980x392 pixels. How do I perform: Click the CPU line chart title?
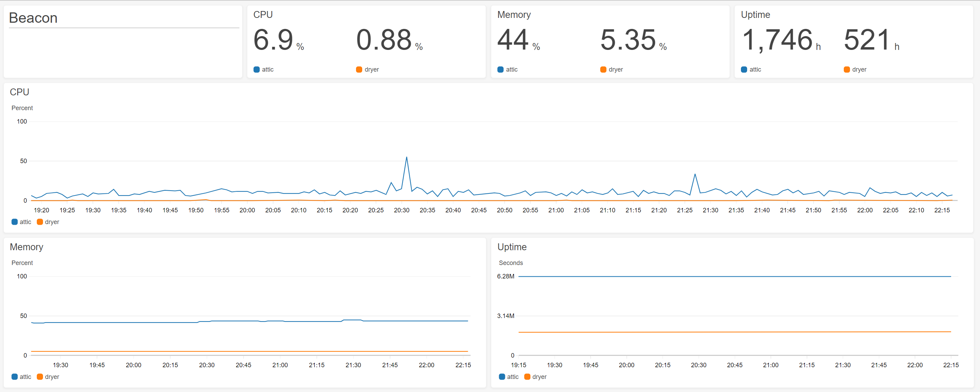coord(19,92)
